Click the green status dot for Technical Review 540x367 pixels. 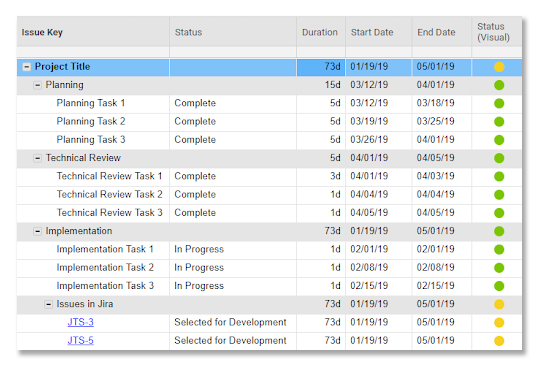coord(499,158)
